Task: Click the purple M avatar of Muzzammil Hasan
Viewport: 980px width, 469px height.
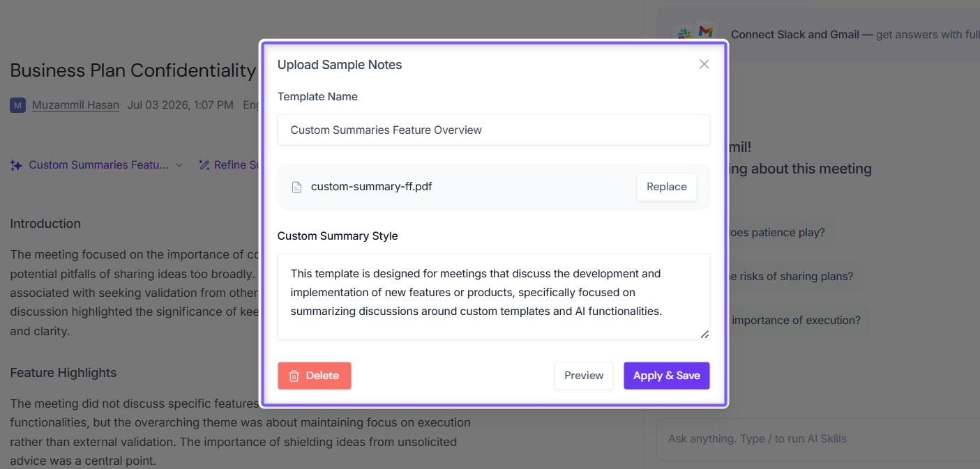Action: pos(18,105)
